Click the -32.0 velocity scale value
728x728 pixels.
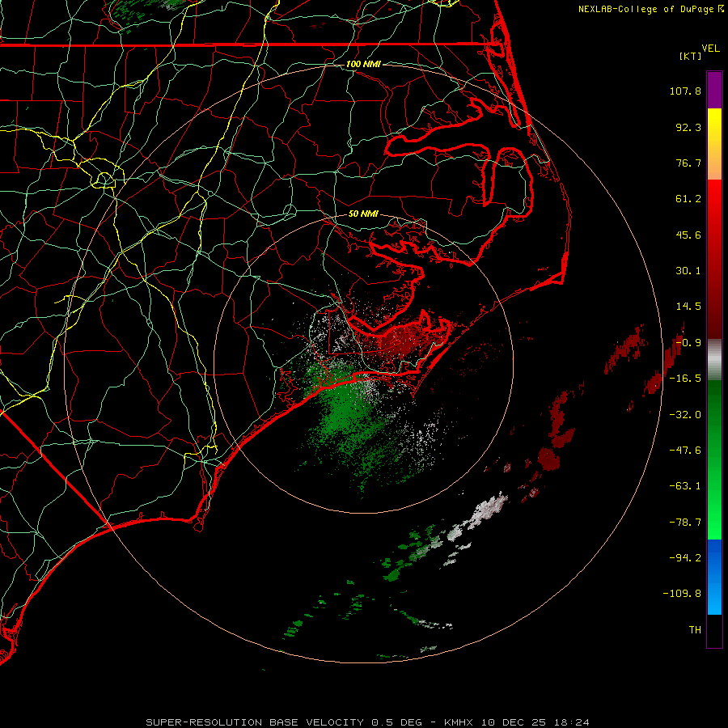click(x=685, y=415)
